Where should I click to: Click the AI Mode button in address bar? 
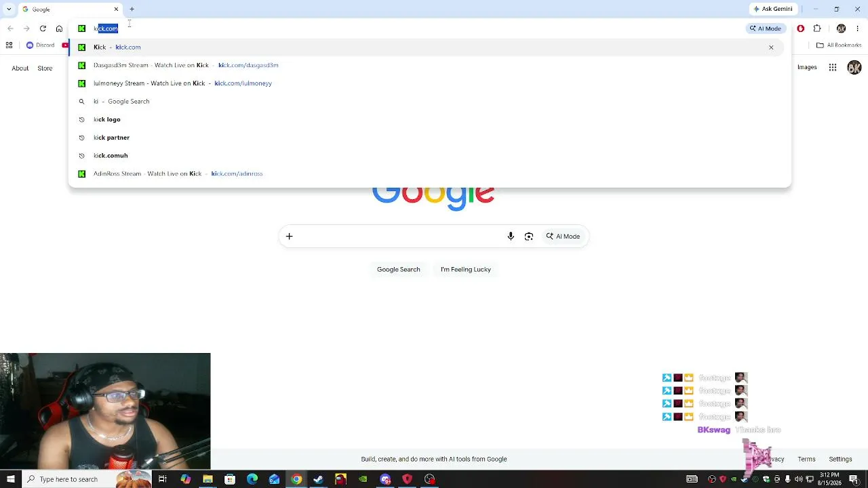click(x=766, y=28)
